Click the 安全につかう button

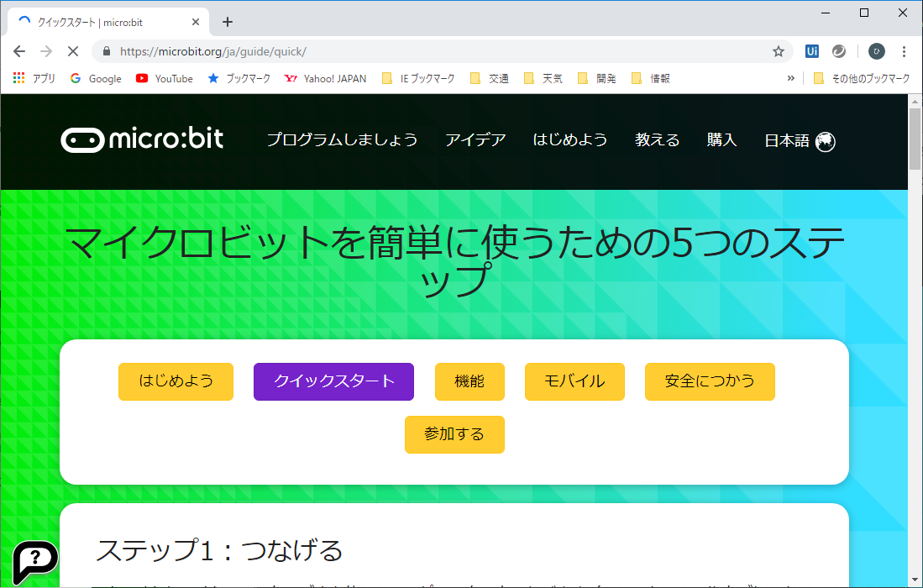[x=710, y=381]
